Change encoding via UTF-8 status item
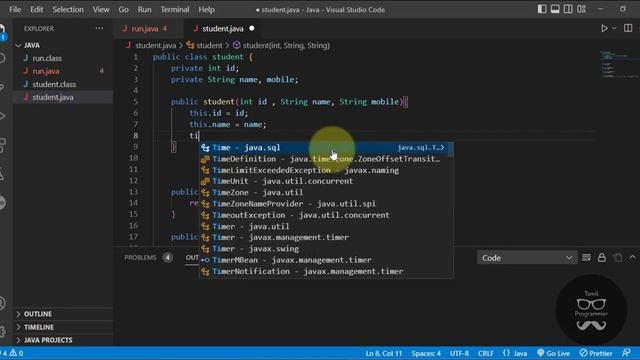Viewport: 640px width, 360px height. coord(459,353)
